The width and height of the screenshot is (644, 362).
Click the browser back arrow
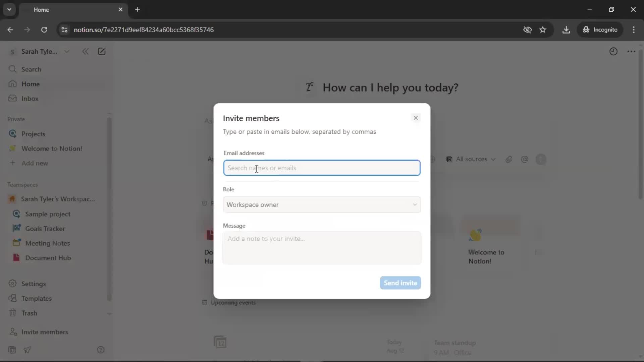tap(10, 30)
